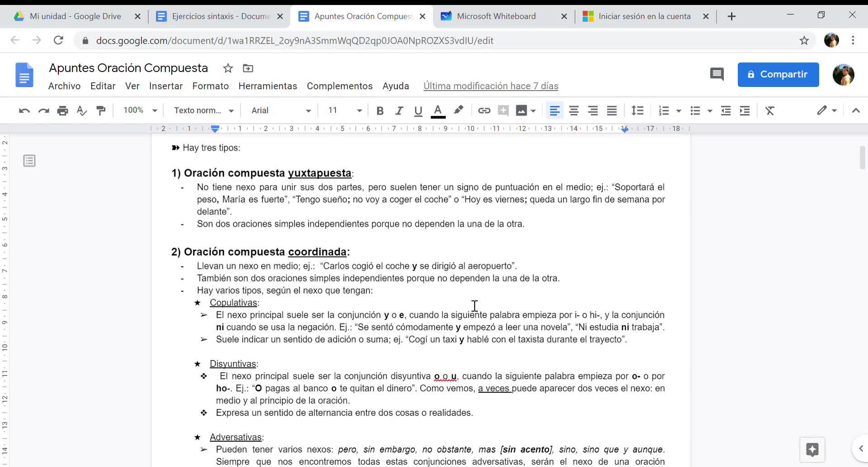Screen dimensions: 868x467
Task: Open the comment history icon
Action: click(717, 74)
